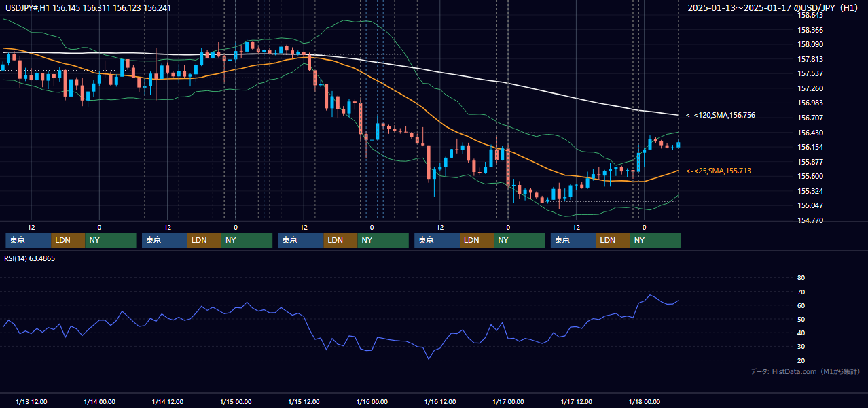The height and width of the screenshot is (408, 868).
Task: Select the 25,SMA,155.713 label
Action: [x=719, y=171]
